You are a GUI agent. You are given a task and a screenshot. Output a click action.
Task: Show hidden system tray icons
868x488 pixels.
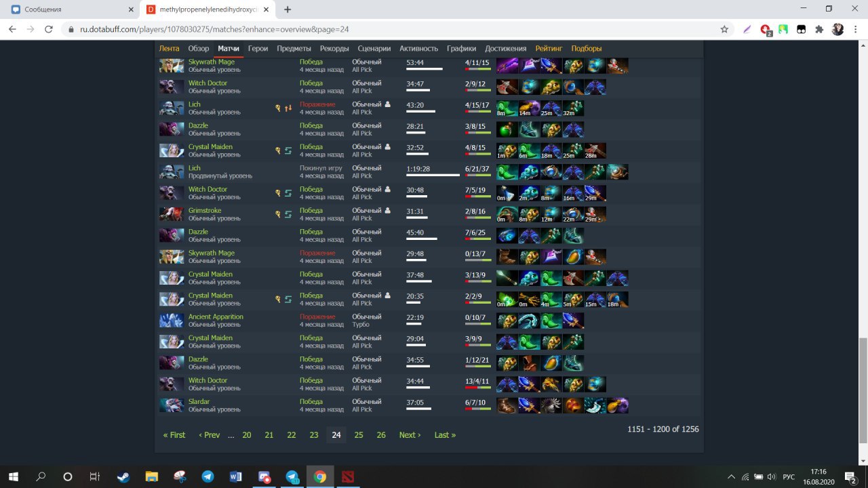coord(731,476)
